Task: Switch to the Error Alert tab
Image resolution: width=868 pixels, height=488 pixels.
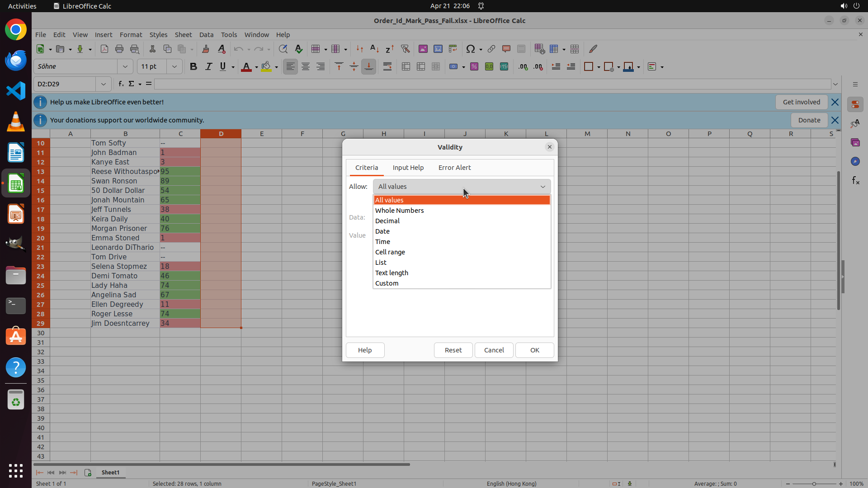Action: point(454,168)
